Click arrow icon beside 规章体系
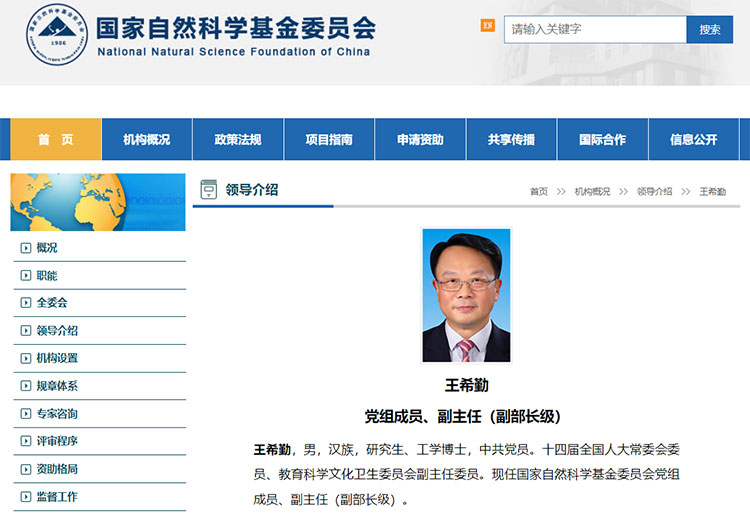The height and width of the screenshot is (524, 750). coord(26,386)
